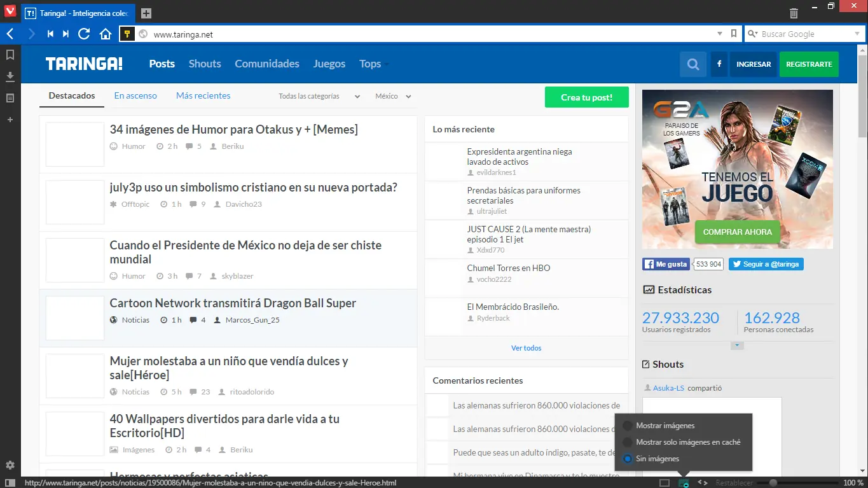Go to the home page
The width and height of the screenshot is (868, 488).
[106, 34]
